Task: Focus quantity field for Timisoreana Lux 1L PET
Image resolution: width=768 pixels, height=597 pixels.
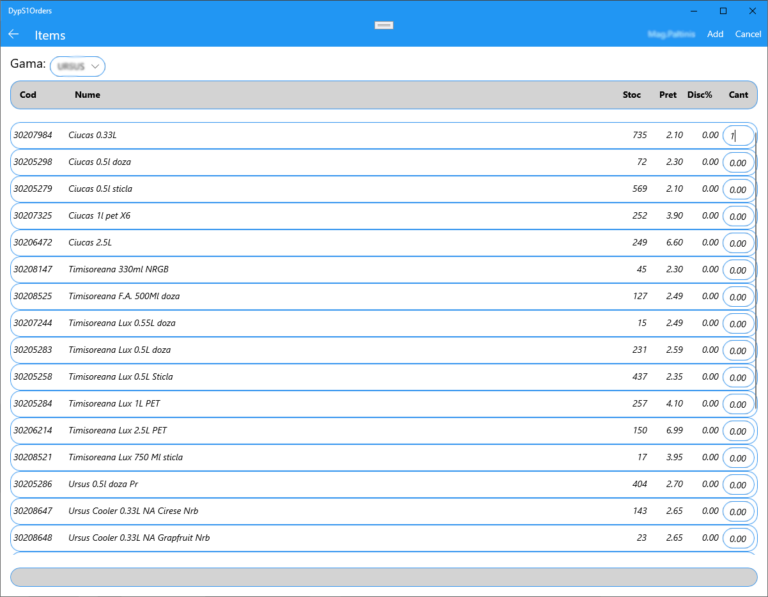Action: (738, 405)
